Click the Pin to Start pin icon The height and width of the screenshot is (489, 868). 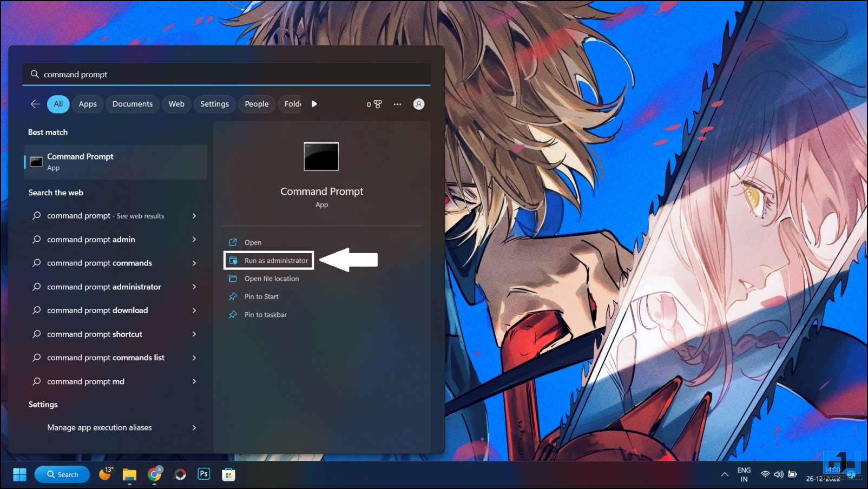point(233,296)
